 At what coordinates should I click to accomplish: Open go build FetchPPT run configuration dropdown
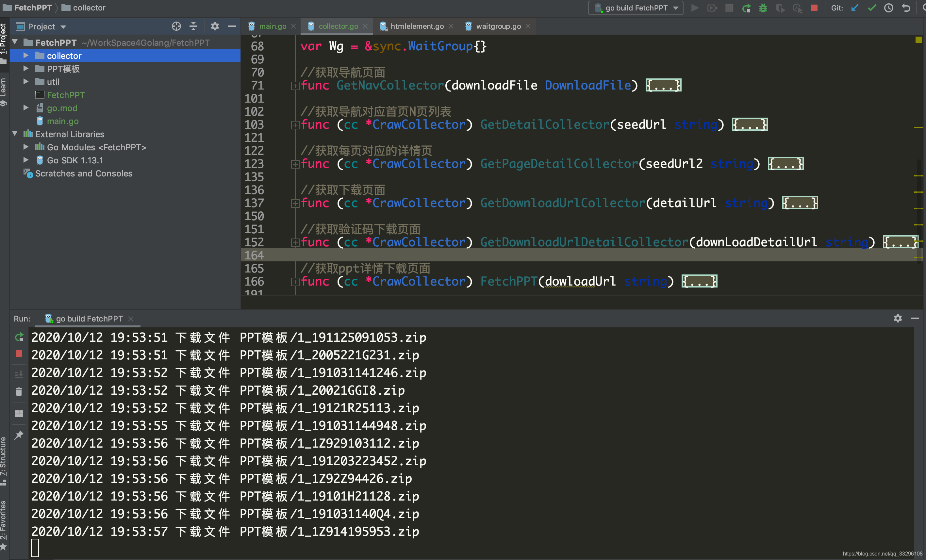636,8
